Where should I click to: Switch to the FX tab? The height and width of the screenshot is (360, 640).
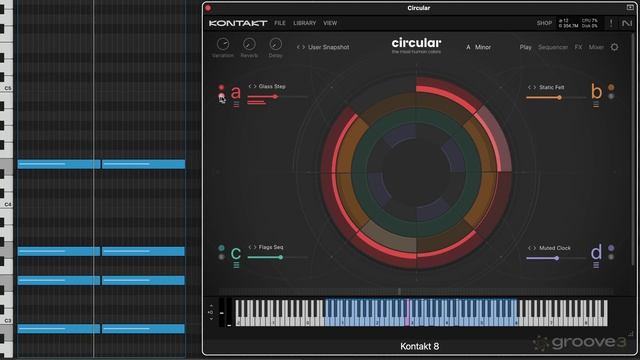(x=578, y=47)
